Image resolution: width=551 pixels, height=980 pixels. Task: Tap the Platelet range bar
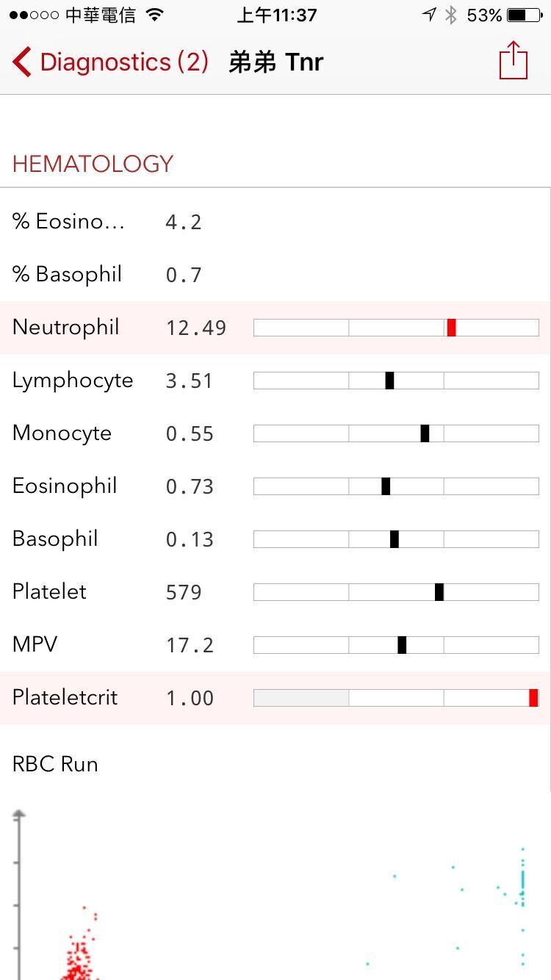(x=396, y=592)
